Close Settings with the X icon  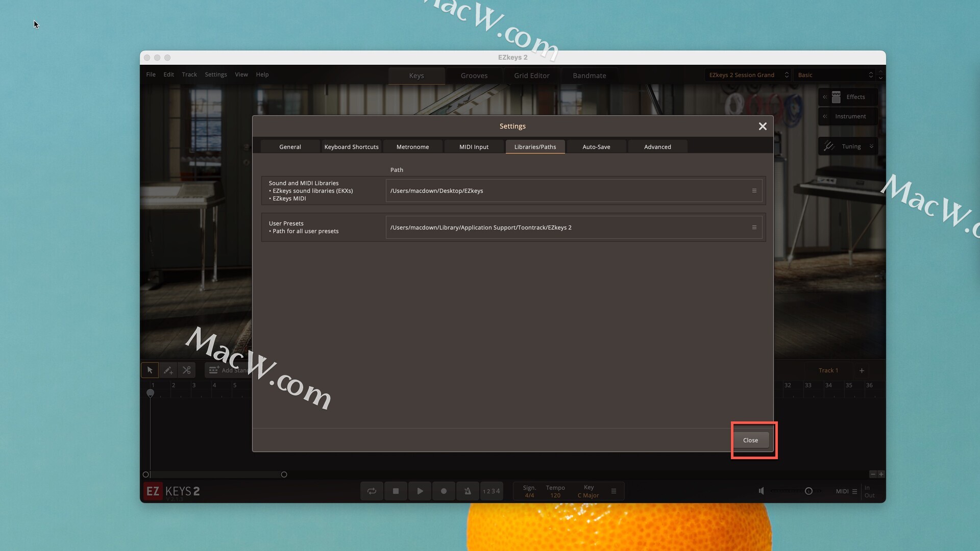click(x=763, y=127)
